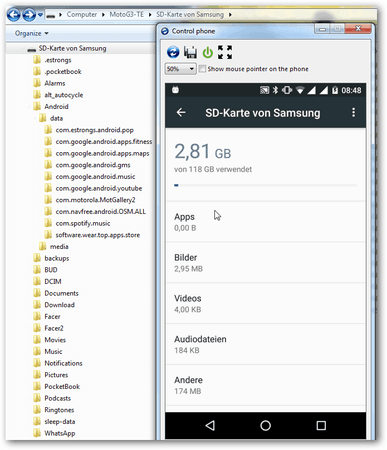Select the PocketBook folder
This screenshot has height=450, width=387.
pos(62,387)
